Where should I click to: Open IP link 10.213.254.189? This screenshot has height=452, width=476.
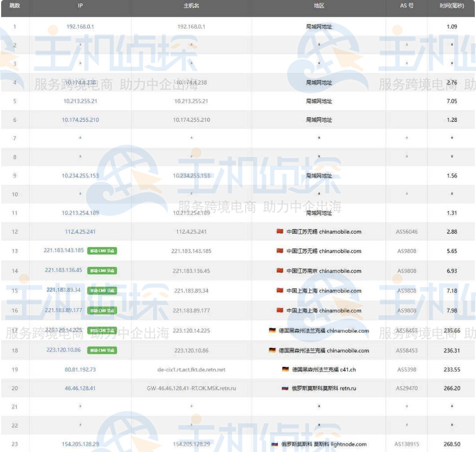coord(80,213)
